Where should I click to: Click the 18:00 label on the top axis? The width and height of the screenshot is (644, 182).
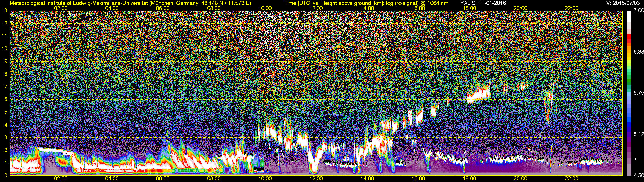[469, 8]
